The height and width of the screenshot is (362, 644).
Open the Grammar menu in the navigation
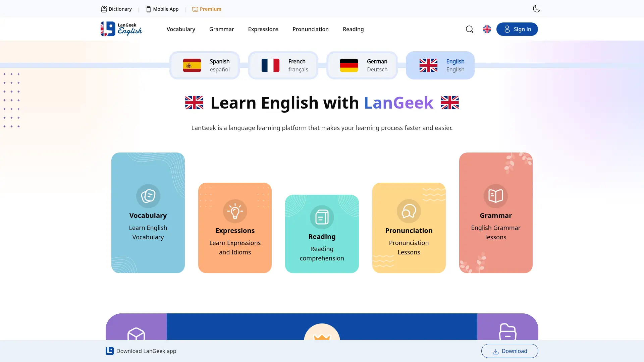click(221, 29)
